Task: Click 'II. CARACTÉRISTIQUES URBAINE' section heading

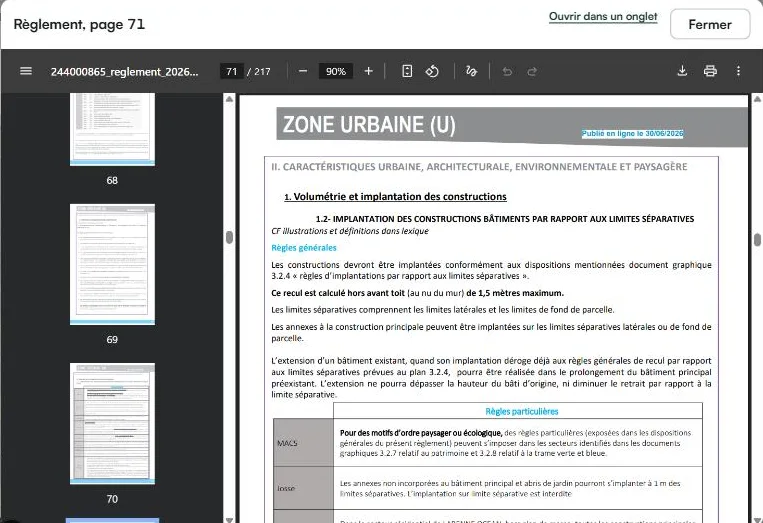Action: 479,167
